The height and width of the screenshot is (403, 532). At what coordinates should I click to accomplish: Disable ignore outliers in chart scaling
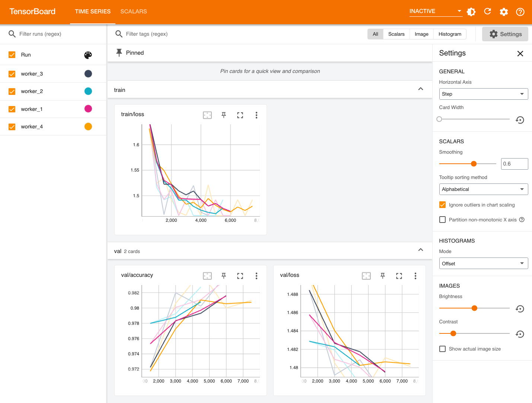(442, 205)
